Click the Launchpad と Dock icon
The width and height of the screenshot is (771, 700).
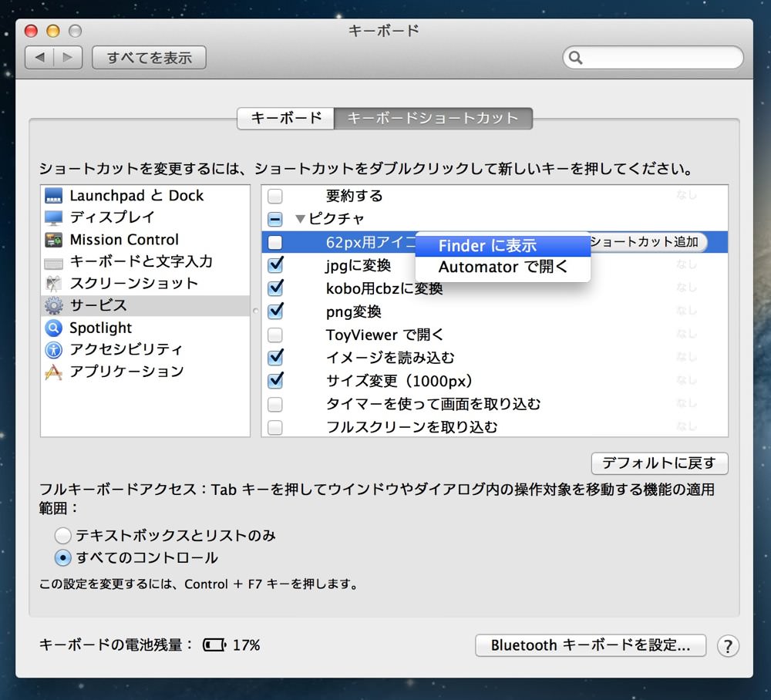pos(54,196)
